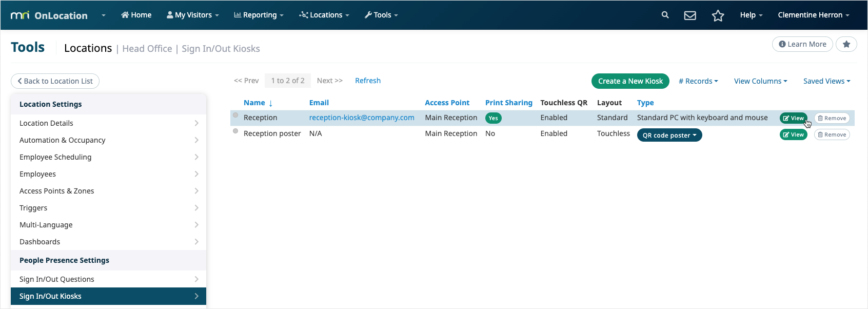
Task: Click Standard PC with keyboard and mouse
Action: pyautogui.click(x=702, y=118)
